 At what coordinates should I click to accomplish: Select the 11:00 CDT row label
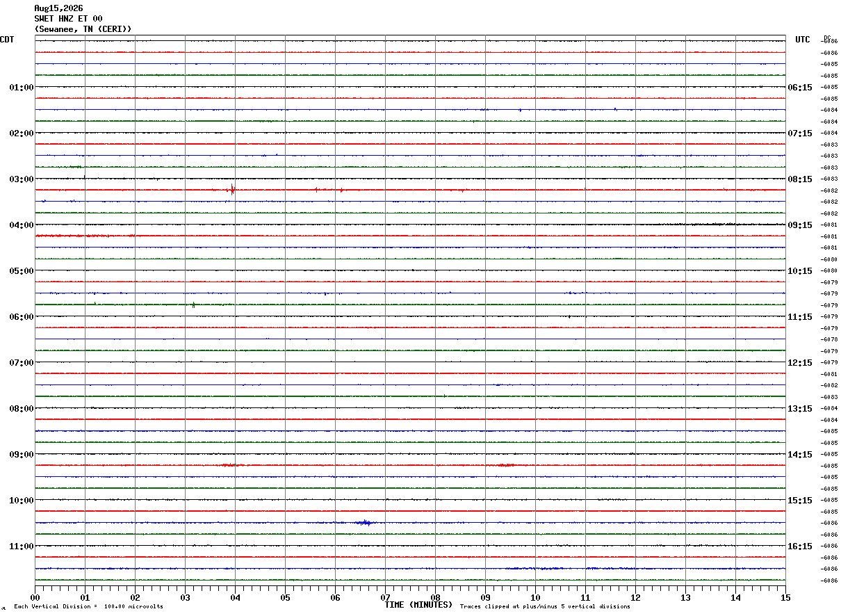(x=22, y=546)
